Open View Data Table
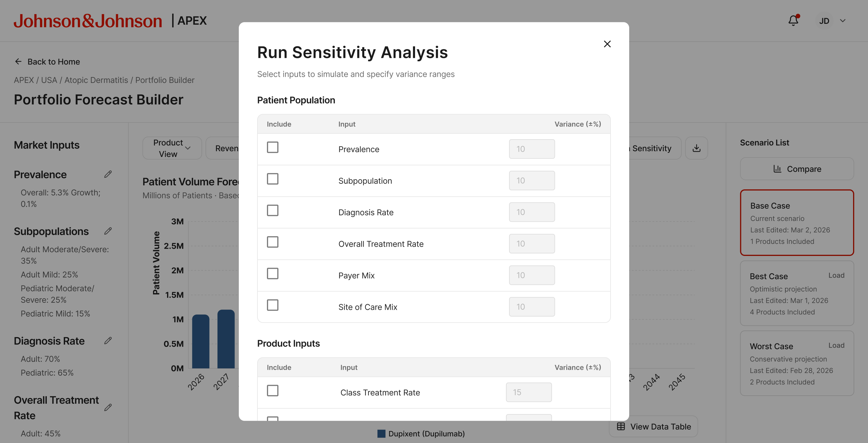This screenshot has height=443, width=868. click(654, 426)
